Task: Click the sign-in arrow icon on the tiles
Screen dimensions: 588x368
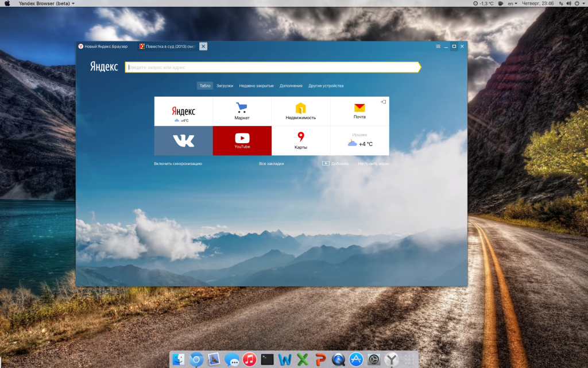Action: point(383,102)
